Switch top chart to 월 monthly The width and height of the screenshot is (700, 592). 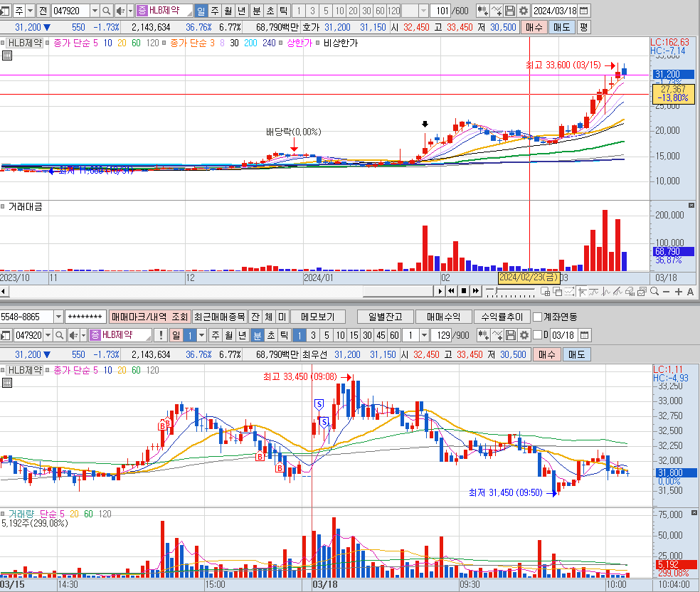228,11
